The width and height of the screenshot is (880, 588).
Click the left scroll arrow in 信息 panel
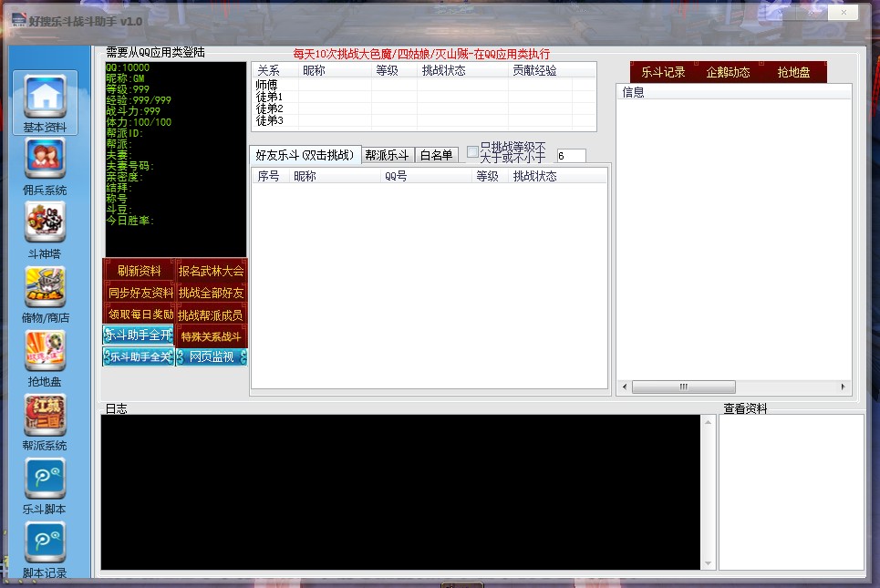coord(625,387)
